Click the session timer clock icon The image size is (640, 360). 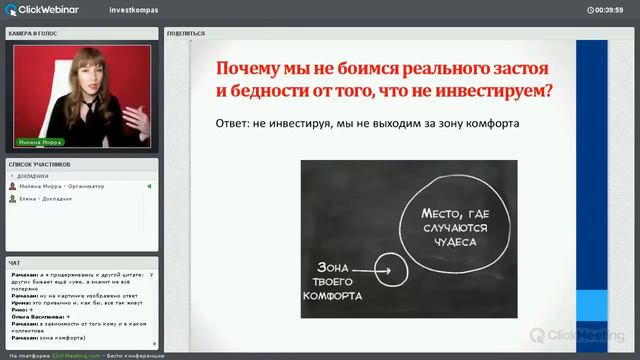tap(590, 10)
